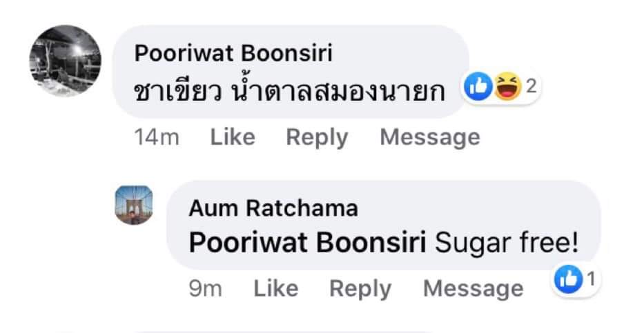Open Pooriwat Boonsiri's profile from top comment author name
The width and height of the screenshot is (644, 333).
233,54
